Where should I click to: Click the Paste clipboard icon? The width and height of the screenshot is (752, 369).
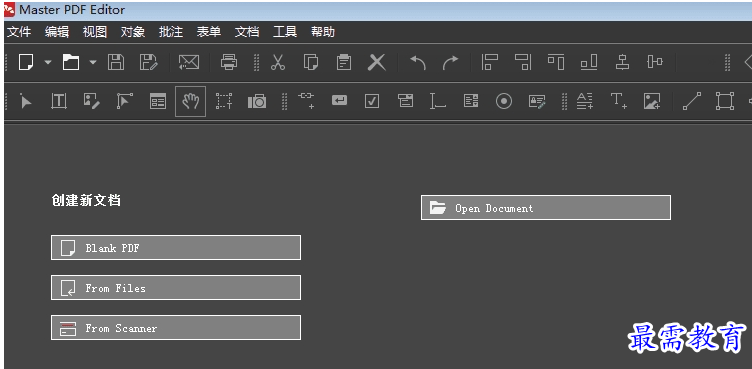tap(343, 62)
